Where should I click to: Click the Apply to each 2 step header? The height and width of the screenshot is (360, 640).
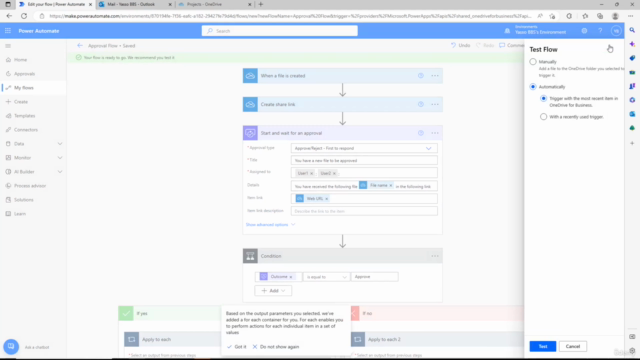437,339
